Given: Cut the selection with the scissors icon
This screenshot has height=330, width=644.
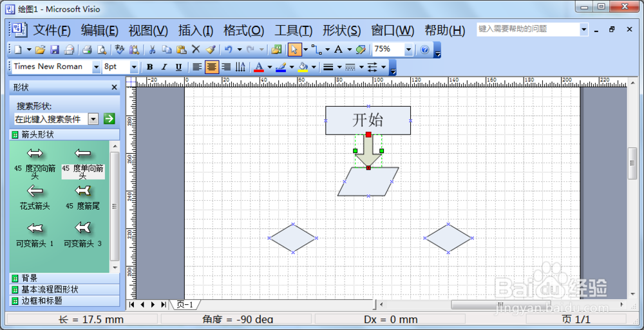Looking at the screenshot, I should [x=152, y=50].
